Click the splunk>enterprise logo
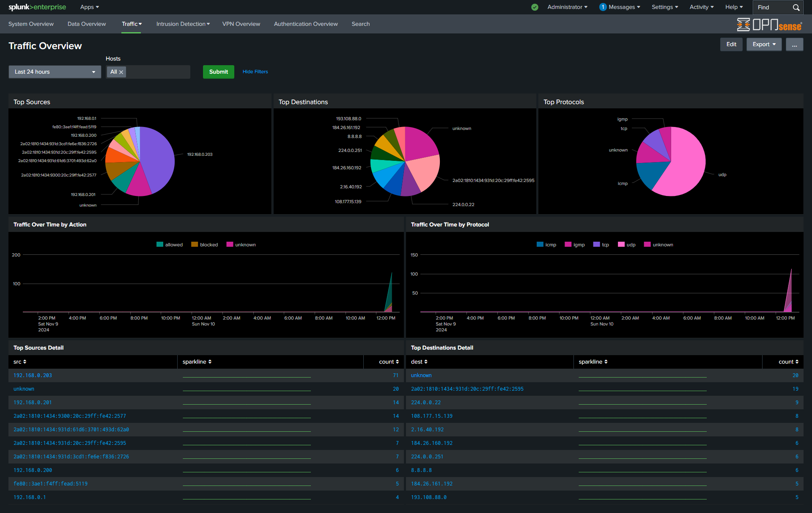This screenshot has width=812, height=513. click(x=37, y=7)
